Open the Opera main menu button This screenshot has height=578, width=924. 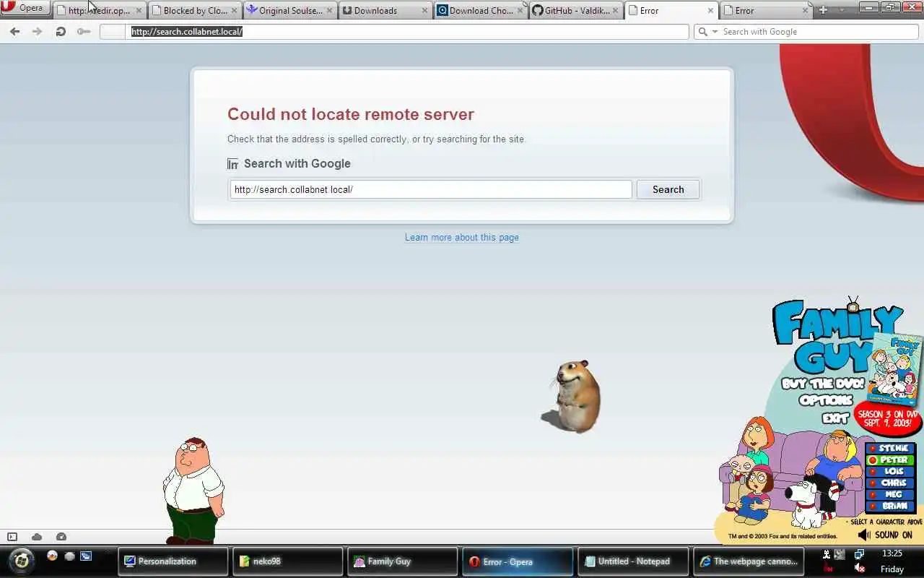(x=26, y=9)
